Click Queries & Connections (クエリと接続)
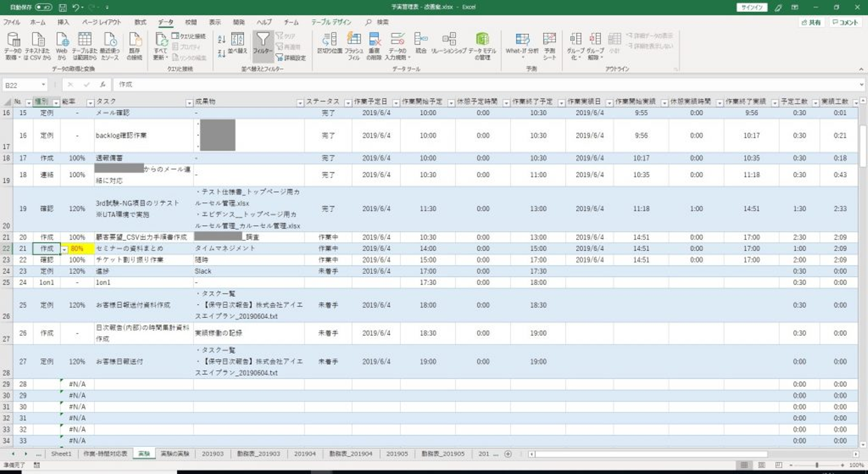 click(x=189, y=36)
